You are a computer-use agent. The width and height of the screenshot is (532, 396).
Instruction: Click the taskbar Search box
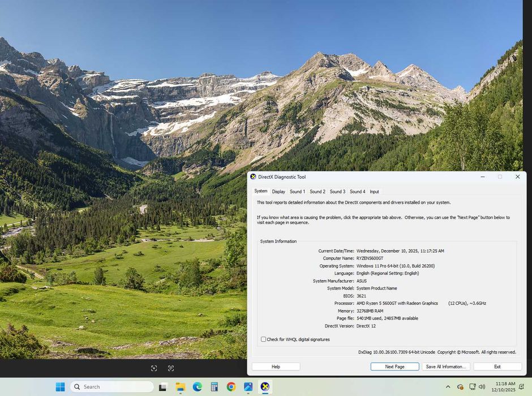(x=112, y=387)
